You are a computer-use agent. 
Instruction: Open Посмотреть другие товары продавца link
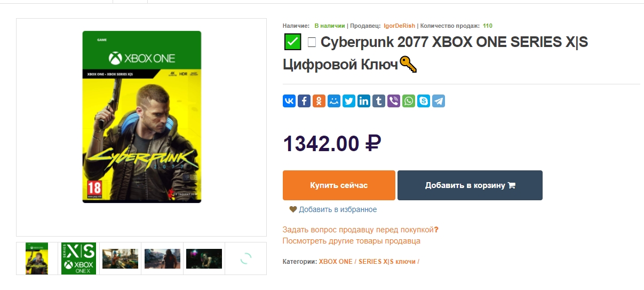pyautogui.click(x=351, y=241)
